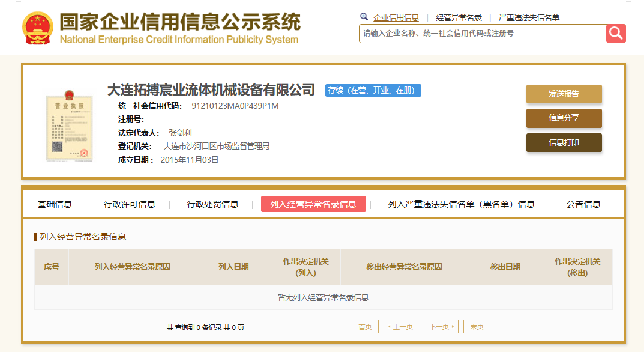The image size is (644, 352).
Task: Go to 首页 pagination button
Action: [x=365, y=327]
